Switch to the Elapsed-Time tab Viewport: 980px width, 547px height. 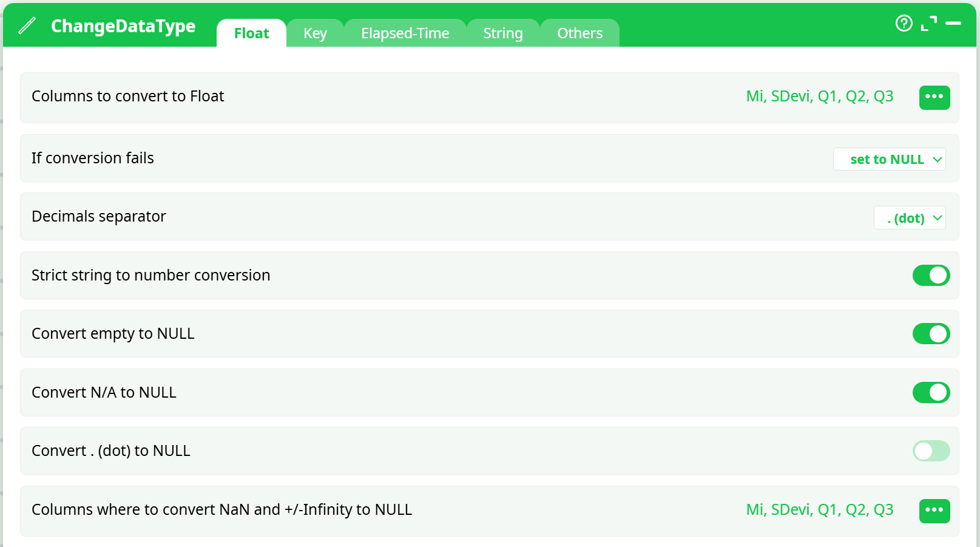[x=405, y=33]
